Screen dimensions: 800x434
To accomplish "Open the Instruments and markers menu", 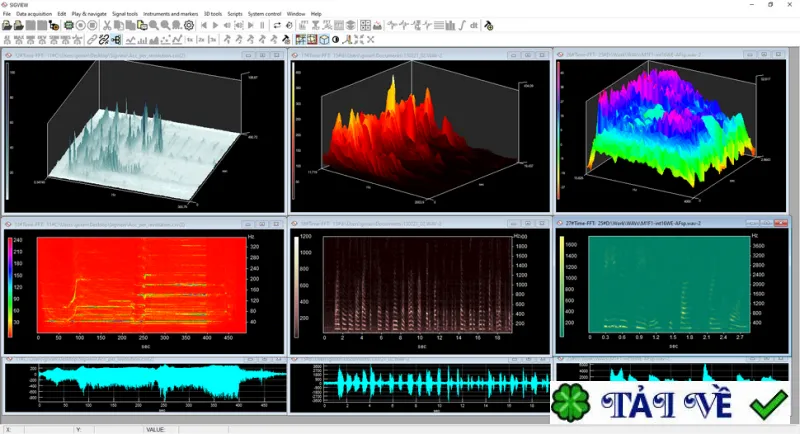I will point(170,14).
